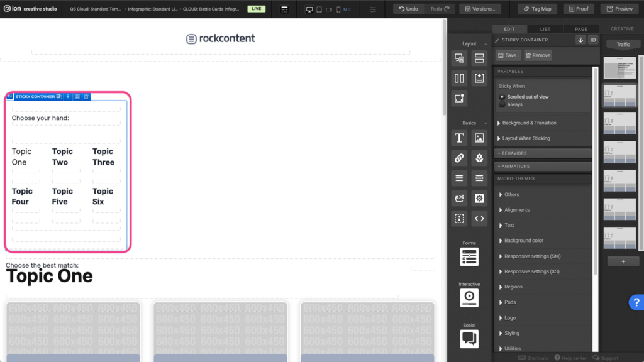Click the Proof button

pyautogui.click(x=579, y=9)
